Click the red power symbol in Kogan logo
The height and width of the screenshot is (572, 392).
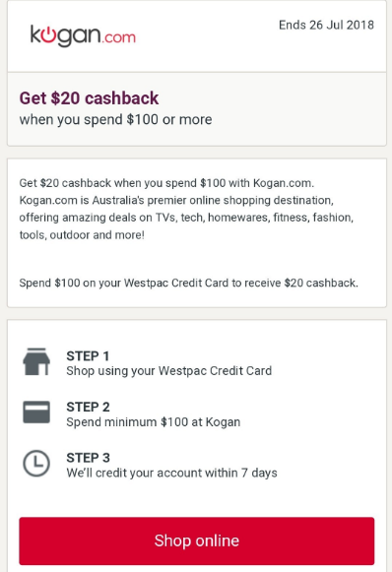[x=48, y=34]
